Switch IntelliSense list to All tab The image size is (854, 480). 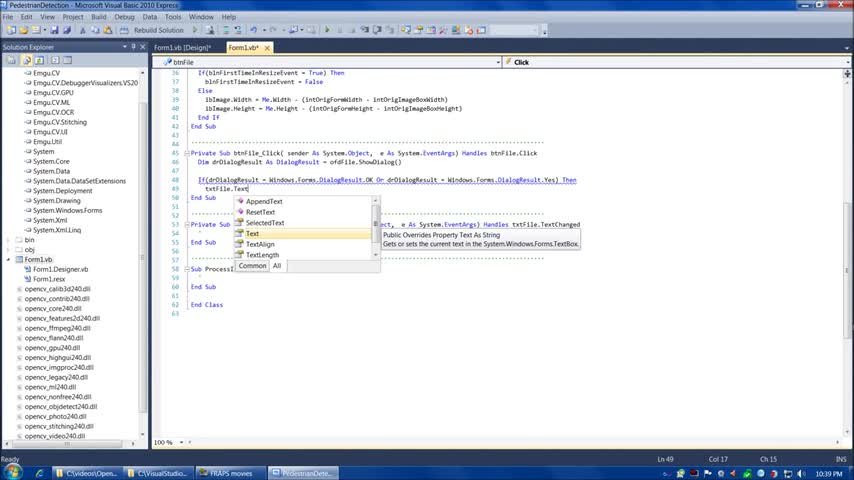pos(277,266)
